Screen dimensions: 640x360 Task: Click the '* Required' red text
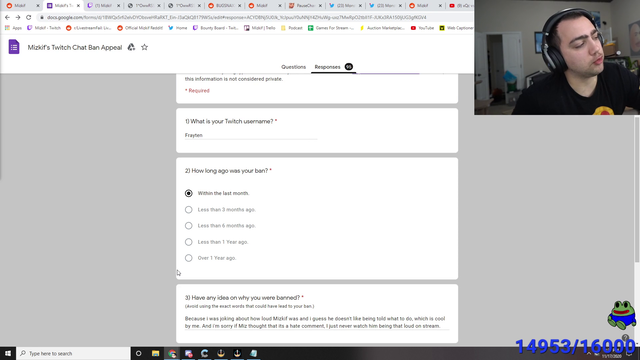(x=197, y=91)
